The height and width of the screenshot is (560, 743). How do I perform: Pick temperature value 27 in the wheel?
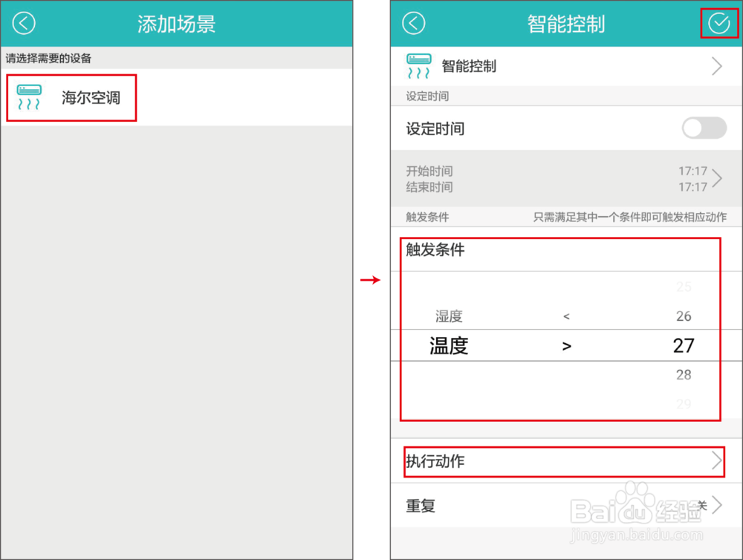pyautogui.click(x=683, y=345)
